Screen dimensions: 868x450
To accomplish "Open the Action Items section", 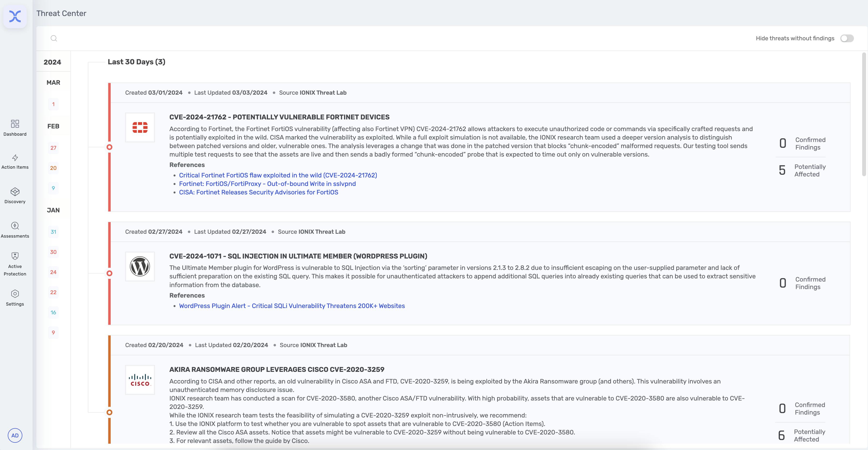I will coord(15,162).
